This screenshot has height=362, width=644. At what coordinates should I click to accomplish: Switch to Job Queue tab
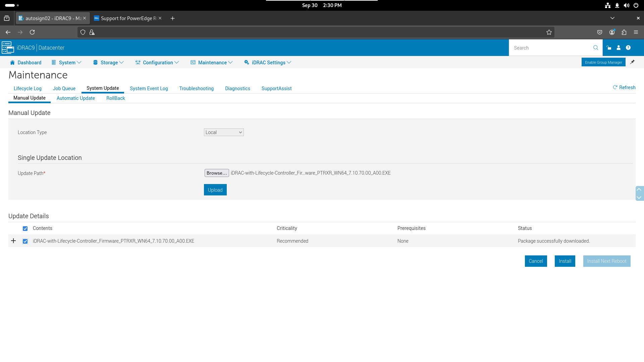tap(64, 88)
